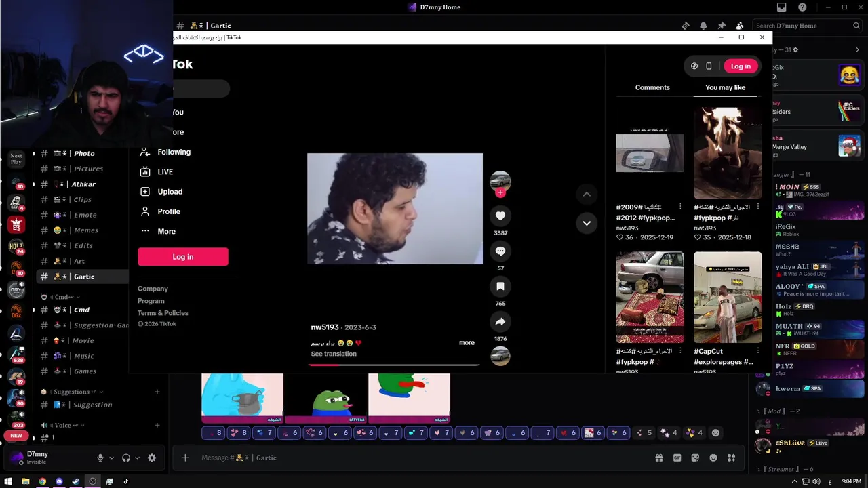Open Company footer link in TikTok
Image resolution: width=868 pixels, height=488 pixels.
[153, 289]
